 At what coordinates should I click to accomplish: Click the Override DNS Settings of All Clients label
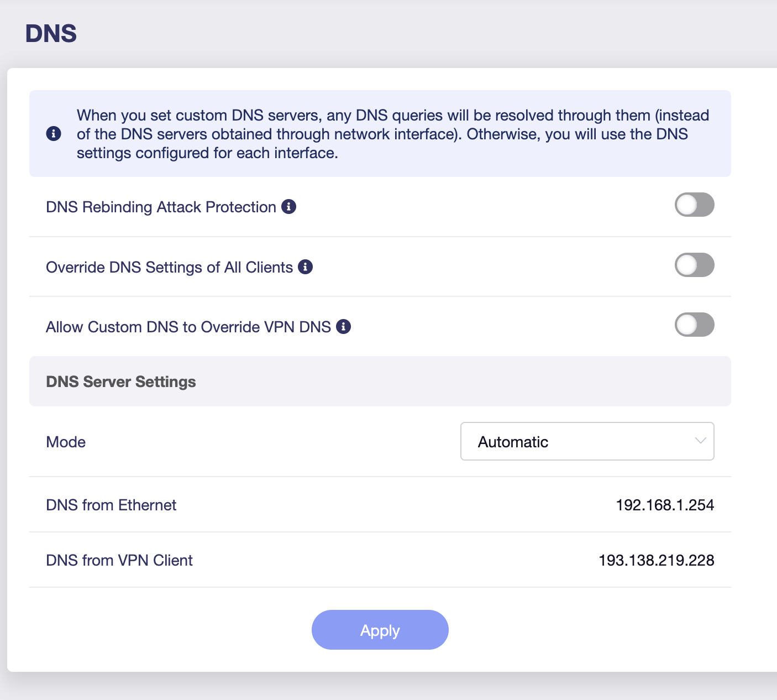pos(169,267)
